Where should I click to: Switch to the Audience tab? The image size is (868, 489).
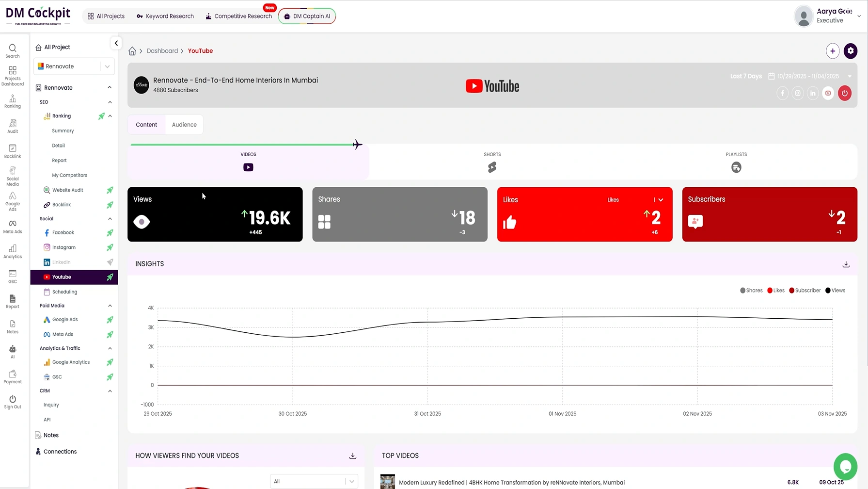pyautogui.click(x=184, y=124)
